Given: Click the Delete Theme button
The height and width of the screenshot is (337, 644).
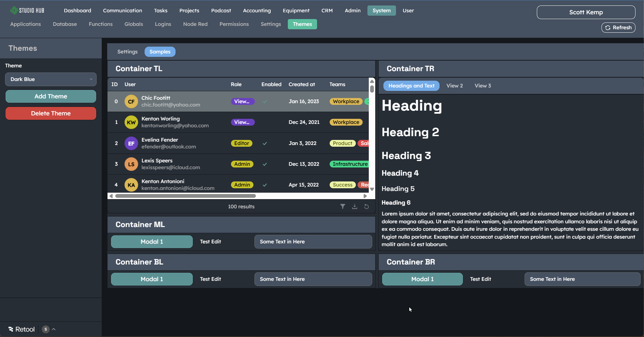Looking at the screenshot, I should tap(51, 113).
